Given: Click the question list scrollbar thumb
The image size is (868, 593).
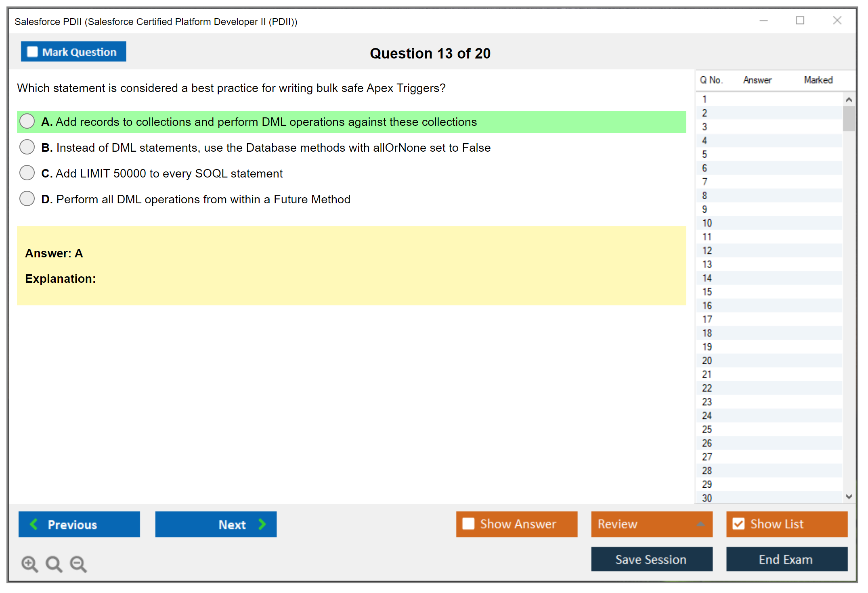Looking at the screenshot, I should point(849,119).
